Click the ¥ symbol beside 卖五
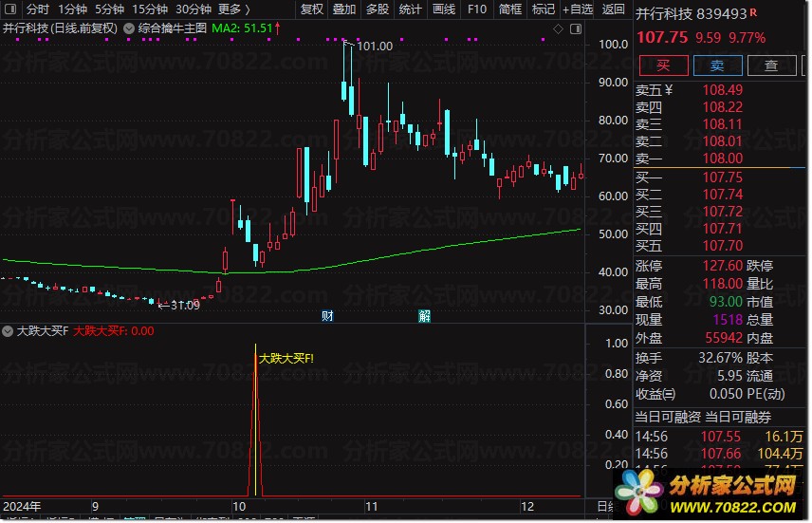 [x=668, y=90]
